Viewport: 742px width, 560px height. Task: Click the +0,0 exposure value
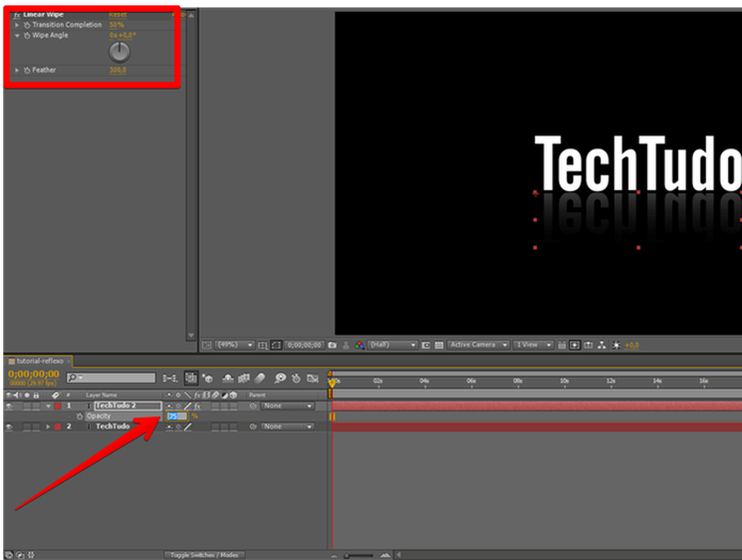click(632, 345)
